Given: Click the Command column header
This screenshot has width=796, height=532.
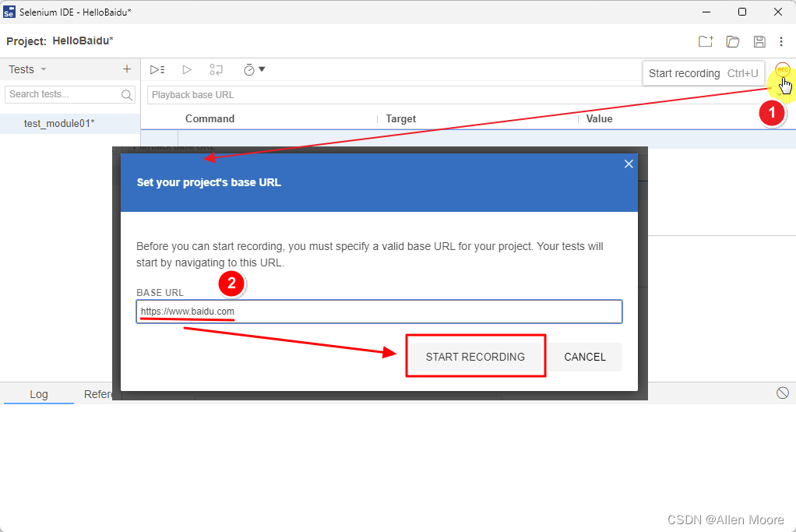Looking at the screenshot, I should click(x=210, y=119).
